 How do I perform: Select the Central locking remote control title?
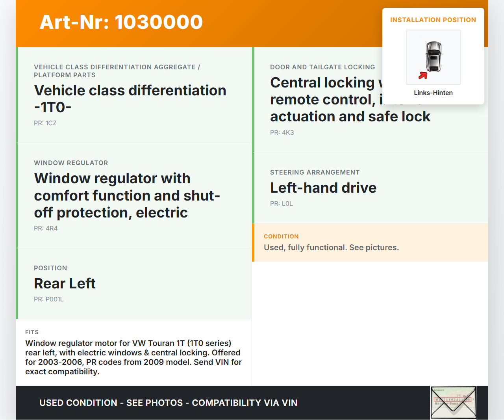pos(350,100)
